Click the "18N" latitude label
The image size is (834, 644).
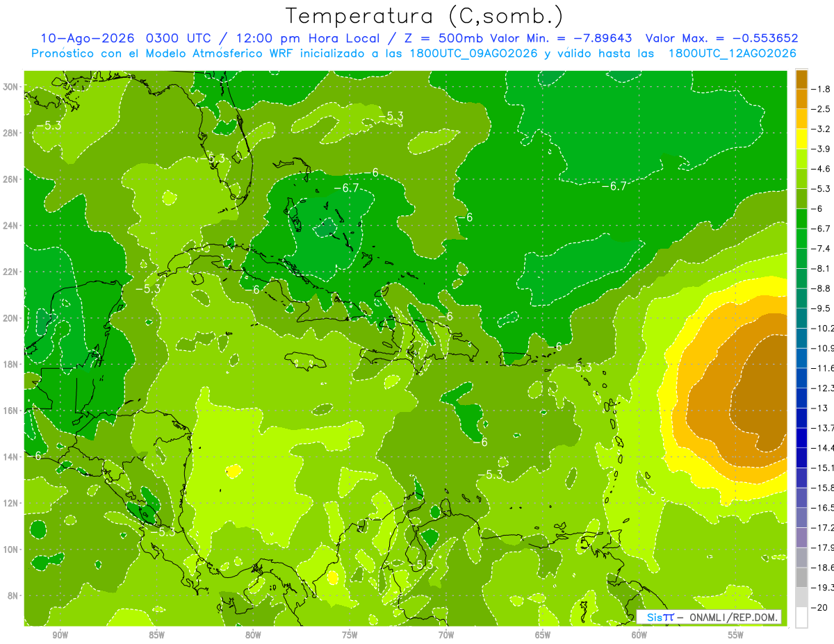click(x=12, y=364)
